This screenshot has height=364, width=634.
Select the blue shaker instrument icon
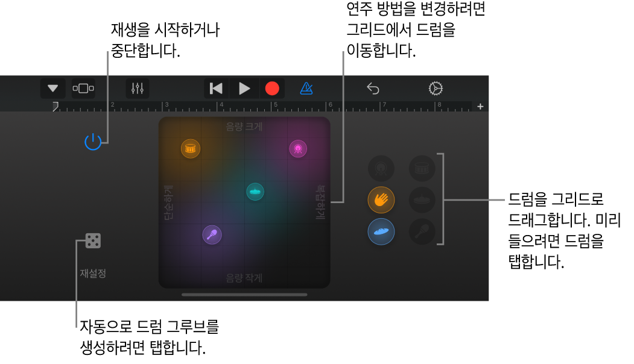(x=381, y=231)
